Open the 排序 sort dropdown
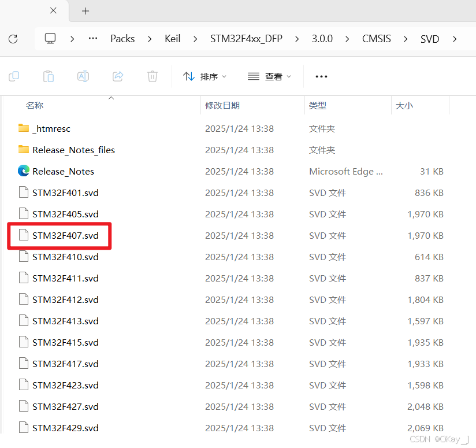This screenshot has width=476, height=448. [204, 76]
